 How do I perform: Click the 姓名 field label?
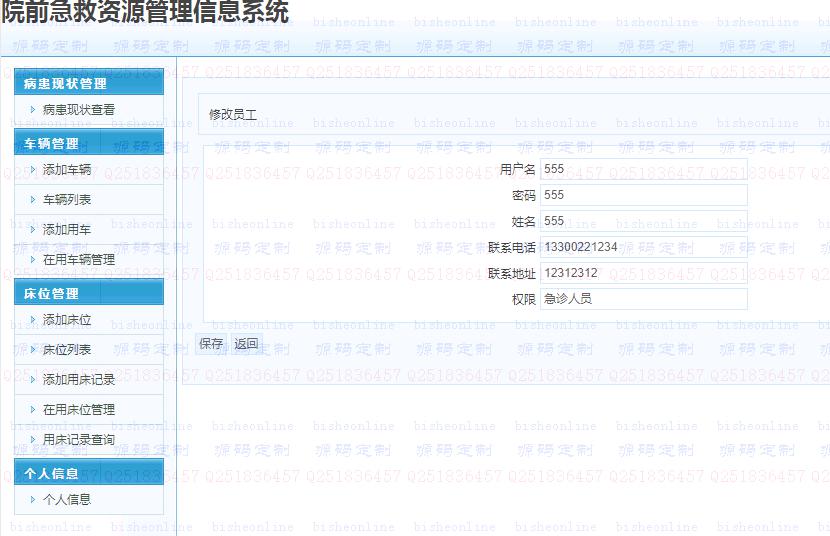[x=524, y=221]
